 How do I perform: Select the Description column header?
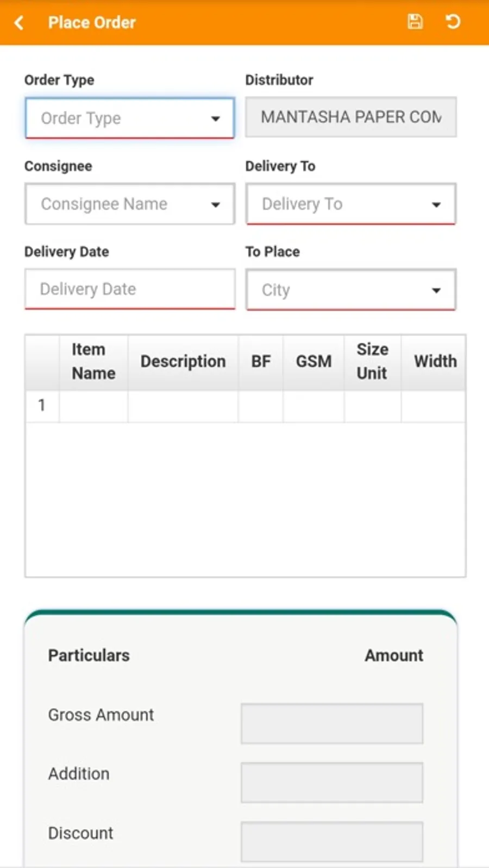pos(183,362)
